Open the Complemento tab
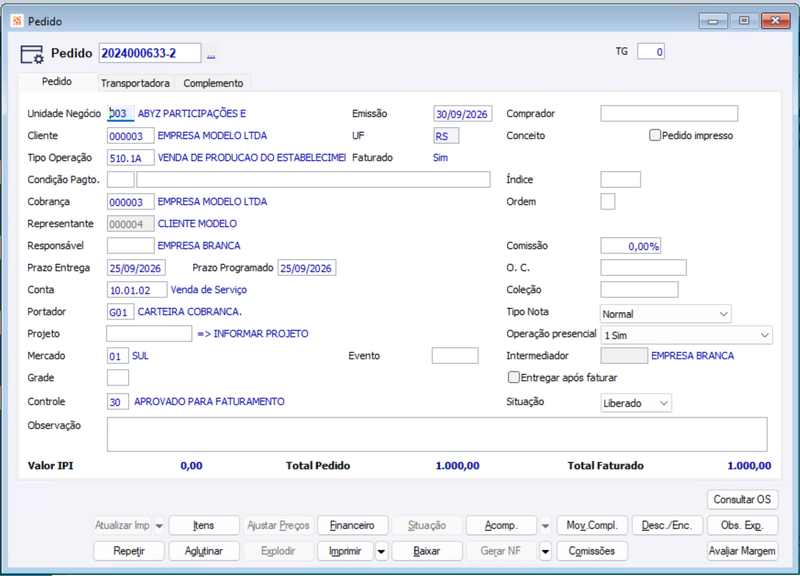 [x=213, y=83]
